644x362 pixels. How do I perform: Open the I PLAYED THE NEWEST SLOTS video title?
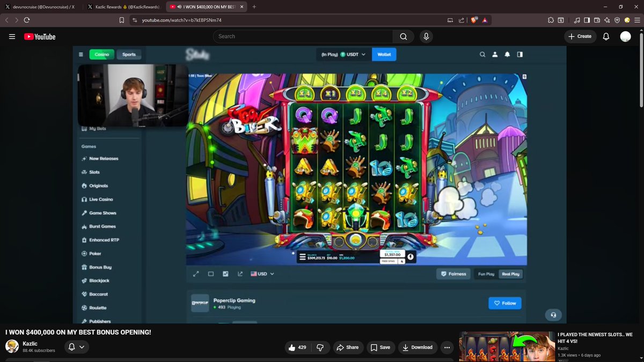[595, 338]
